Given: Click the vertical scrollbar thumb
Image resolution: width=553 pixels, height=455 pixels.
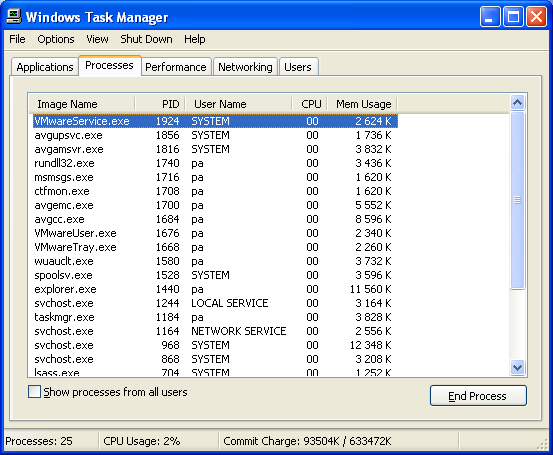Looking at the screenshot, I should tap(517, 200).
